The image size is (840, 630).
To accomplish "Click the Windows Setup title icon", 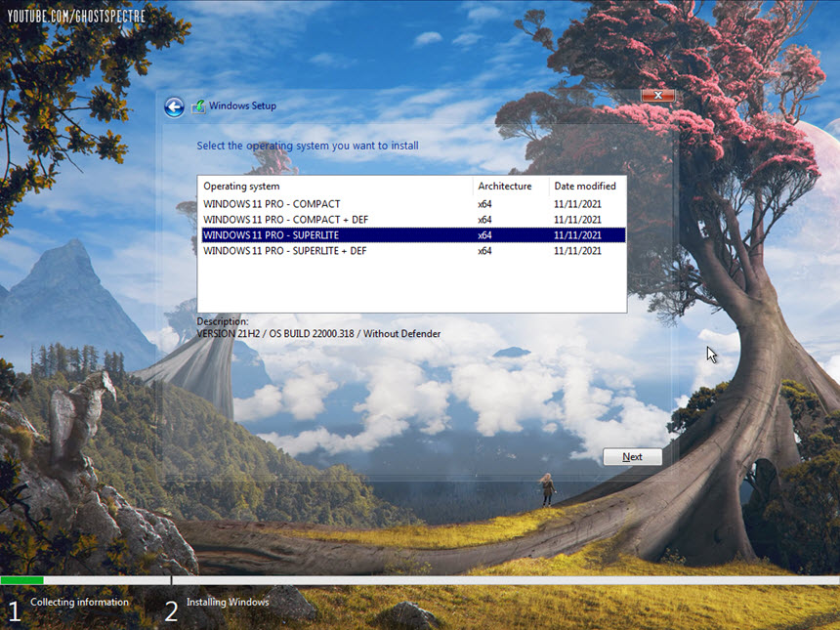I will 198,106.
